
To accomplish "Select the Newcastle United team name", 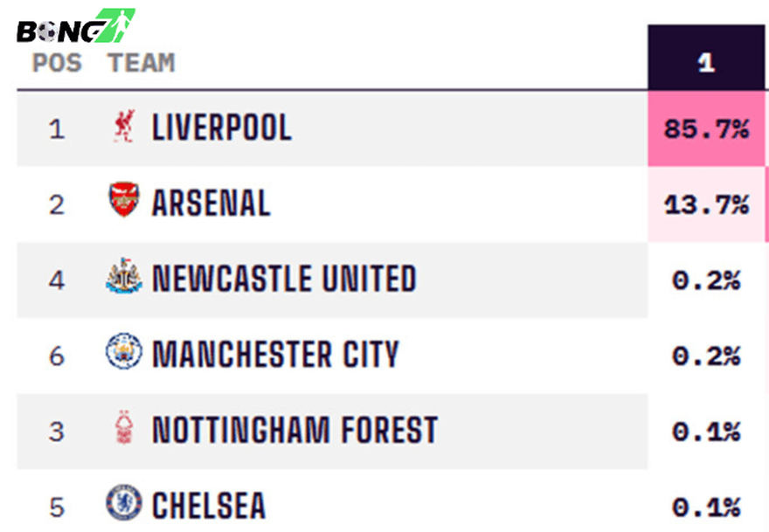I will (x=284, y=279).
